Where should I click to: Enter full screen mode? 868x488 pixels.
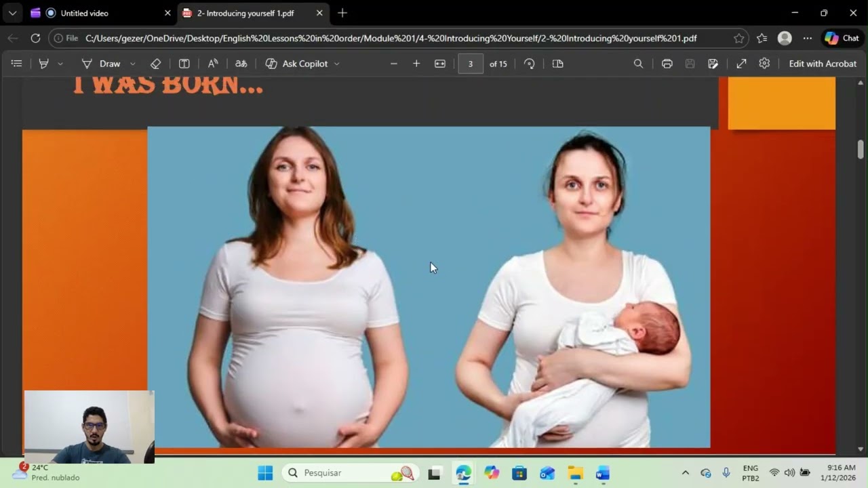tap(742, 64)
